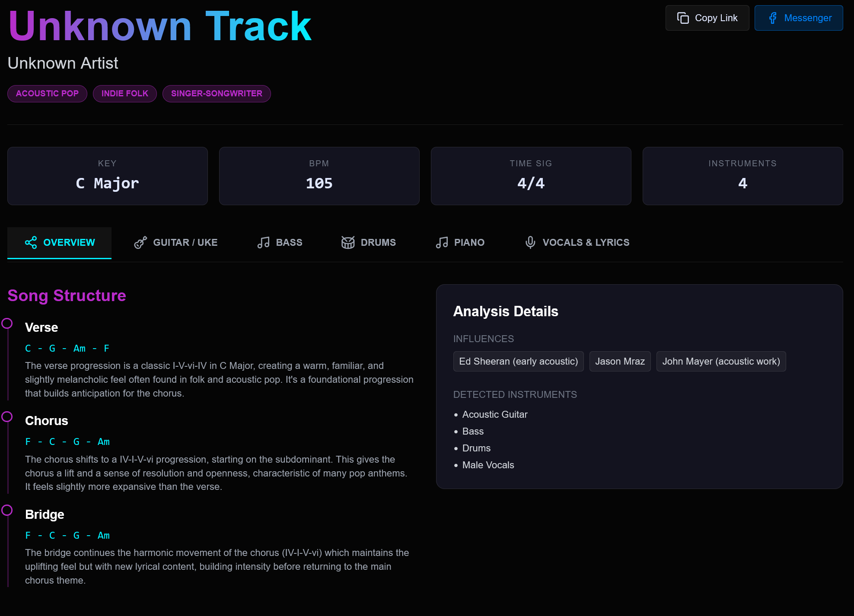Click the Singer-Songwriter tag
The height and width of the screenshot is (616, 854).
217,94
